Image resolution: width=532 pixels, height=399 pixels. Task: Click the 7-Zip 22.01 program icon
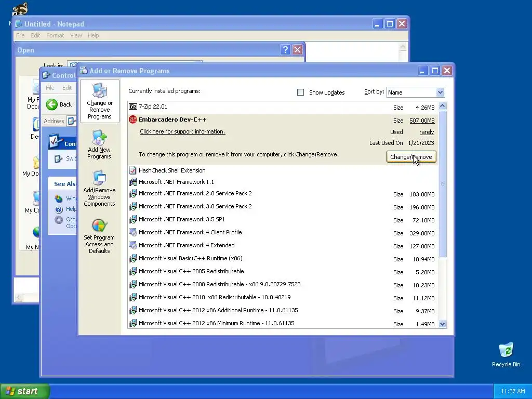click(133, 107)
